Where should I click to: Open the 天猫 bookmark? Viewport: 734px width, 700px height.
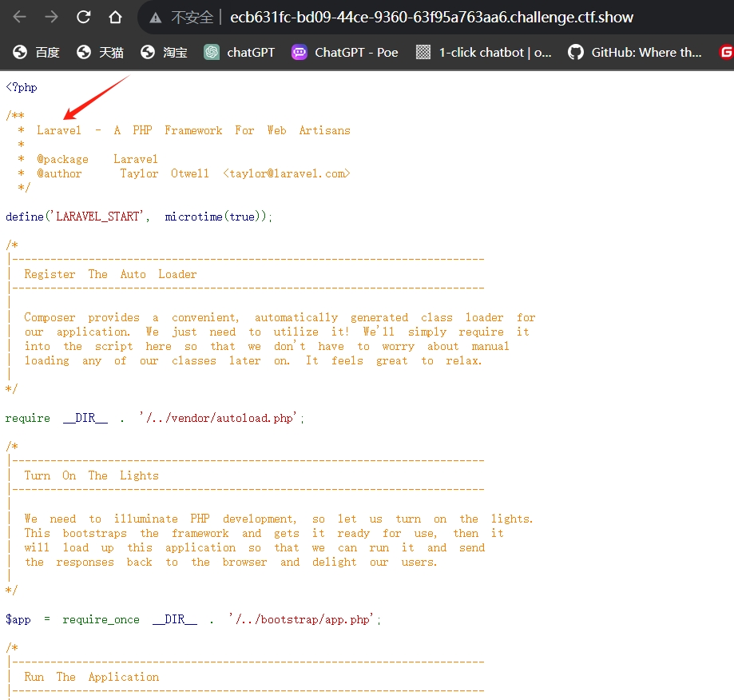(100, 52)
